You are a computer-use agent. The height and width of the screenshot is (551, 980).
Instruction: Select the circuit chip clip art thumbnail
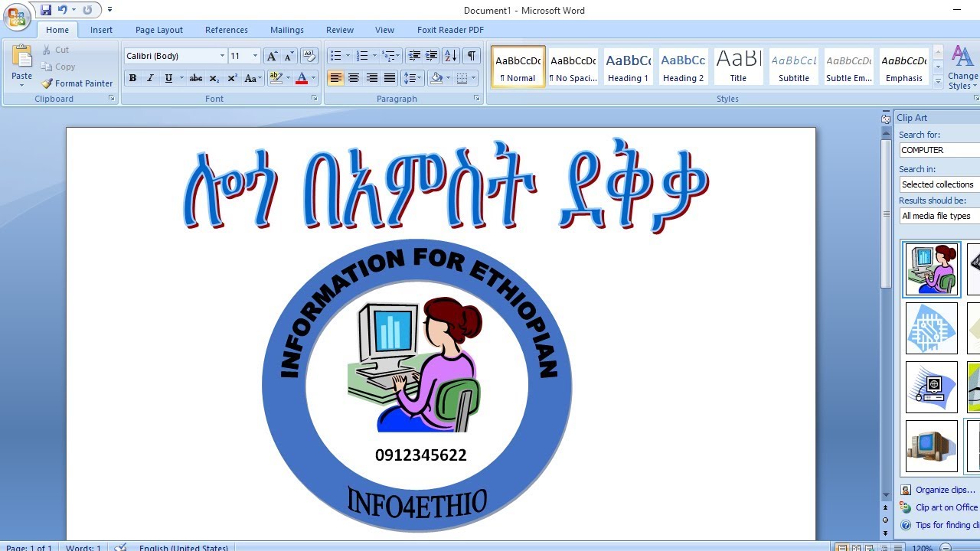[932, 328]
